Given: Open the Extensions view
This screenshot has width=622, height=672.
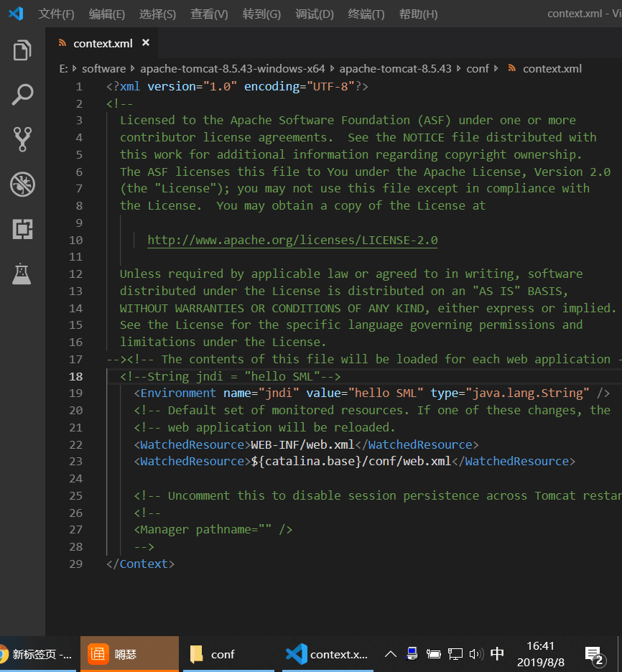Looking at the screenshot, I should [22, 229].
